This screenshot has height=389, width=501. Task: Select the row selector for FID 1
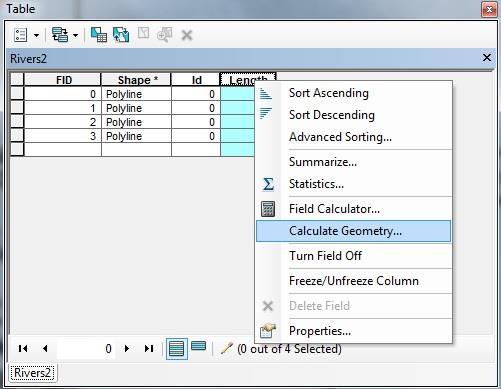coord(17,108)
